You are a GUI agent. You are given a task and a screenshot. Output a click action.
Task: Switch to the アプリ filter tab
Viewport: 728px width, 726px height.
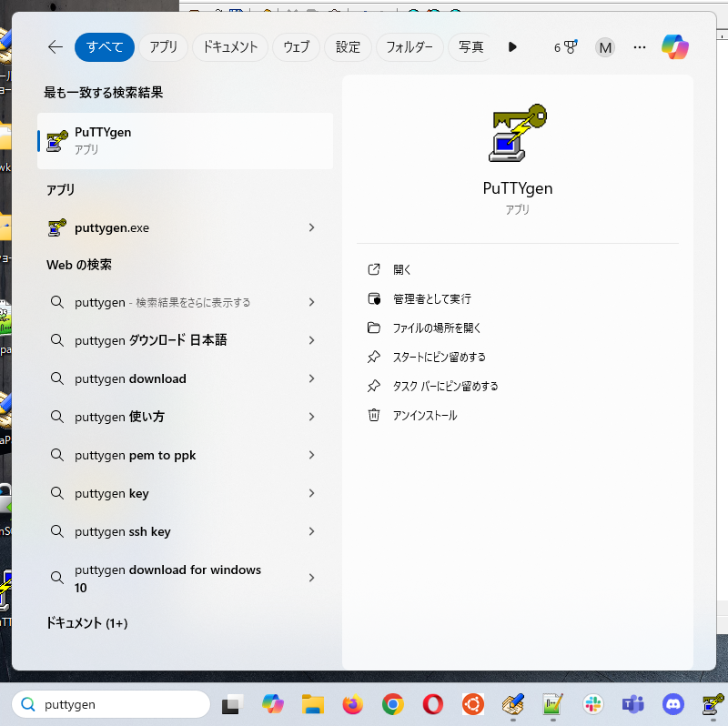[x=164, y=47]
